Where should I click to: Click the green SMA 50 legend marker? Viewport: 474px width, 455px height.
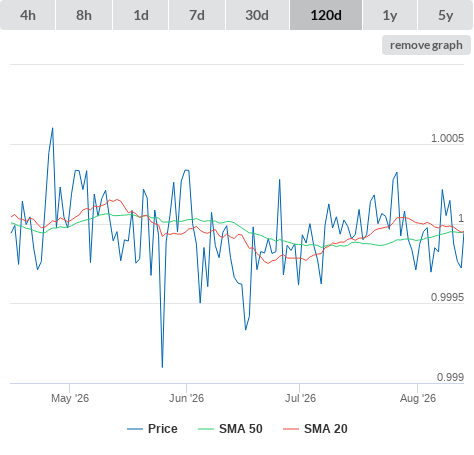(x=206, y=429)
